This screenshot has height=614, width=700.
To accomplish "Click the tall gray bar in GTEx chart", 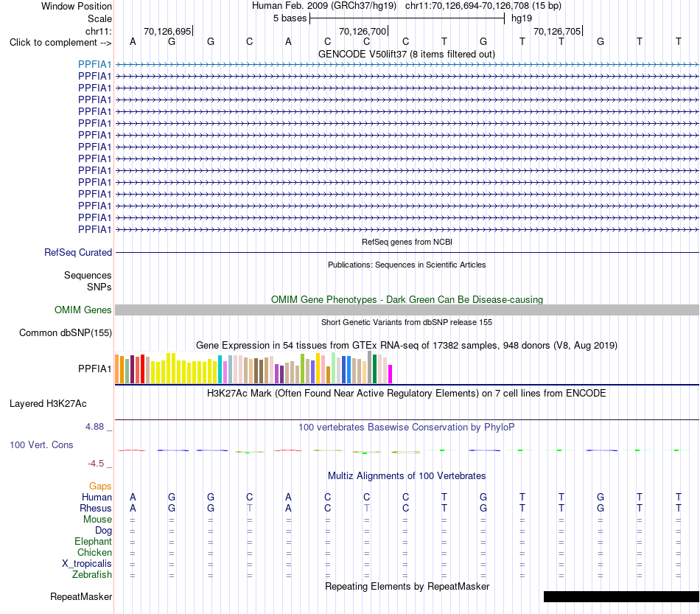I will click(x=370, y=367).
